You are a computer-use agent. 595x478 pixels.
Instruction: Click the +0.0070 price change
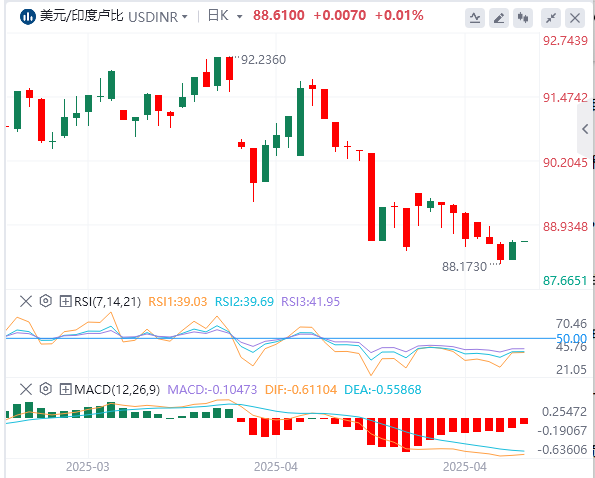coord(340,16)
